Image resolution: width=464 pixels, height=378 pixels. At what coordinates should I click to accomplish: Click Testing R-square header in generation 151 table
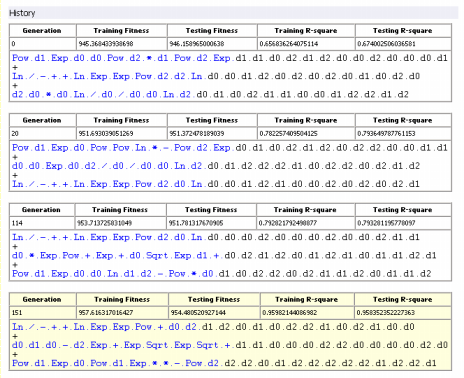[x=403, y=299]
